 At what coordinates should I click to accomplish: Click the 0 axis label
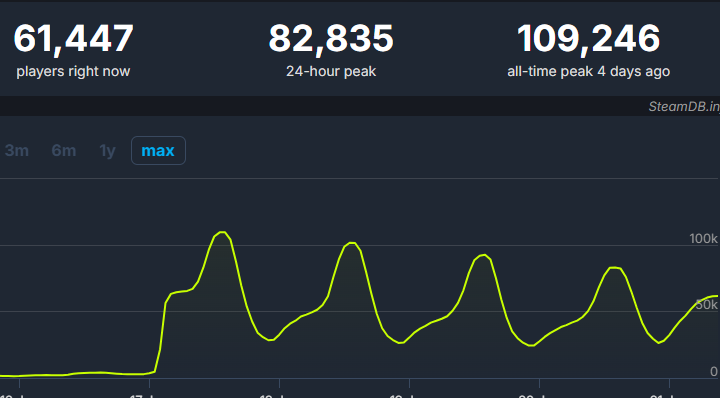pos(714,371)
